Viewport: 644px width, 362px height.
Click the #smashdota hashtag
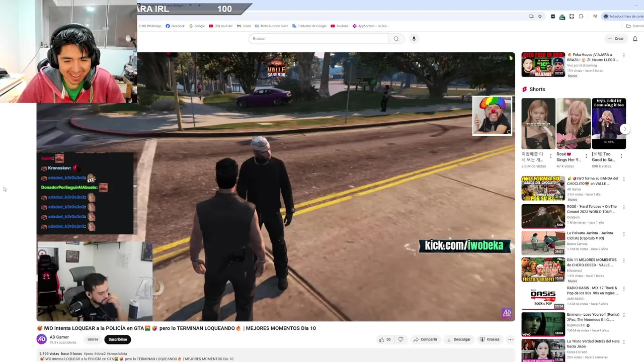click(x=117, y=353)
